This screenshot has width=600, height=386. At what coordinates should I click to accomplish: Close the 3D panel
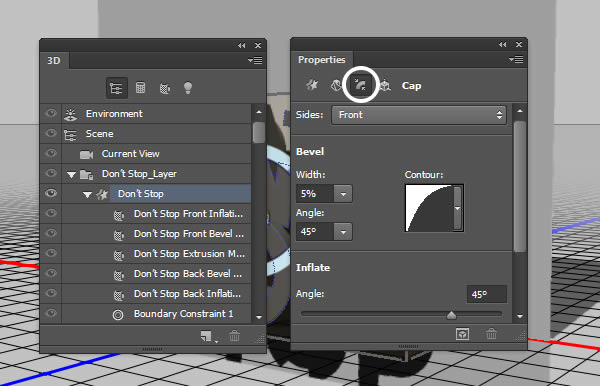pyautogui.click(x=258, y=46)
